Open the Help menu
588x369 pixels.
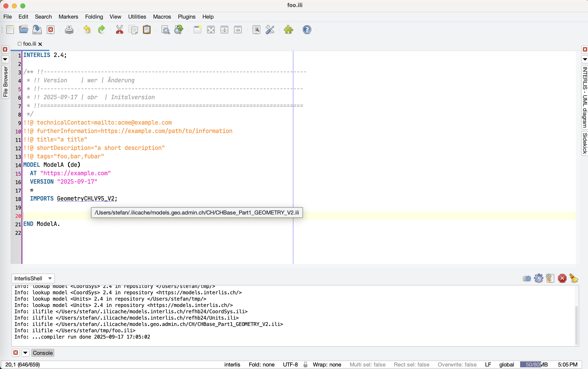pyautogui.click(x=208, y=17)
